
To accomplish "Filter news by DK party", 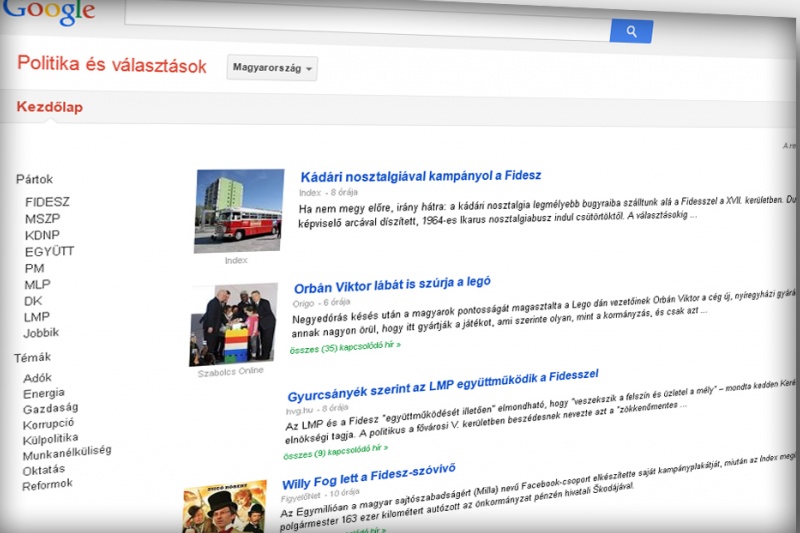I will (33, 301).
